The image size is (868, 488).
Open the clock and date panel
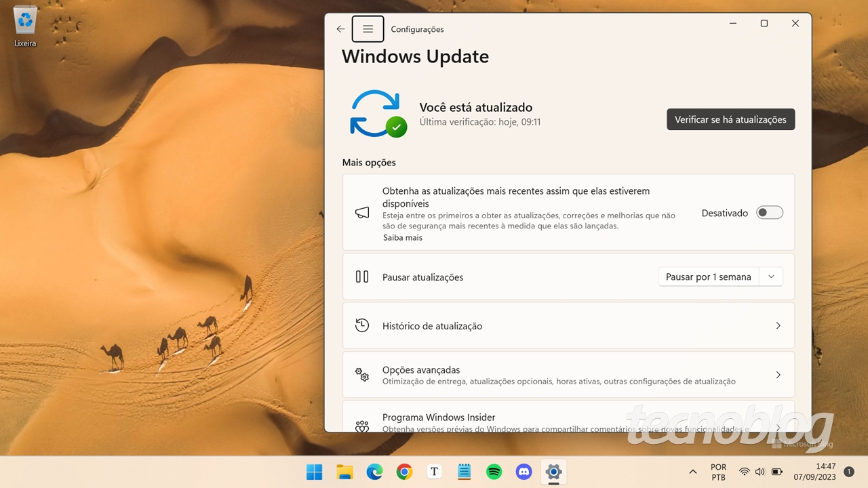coord(825,472)
